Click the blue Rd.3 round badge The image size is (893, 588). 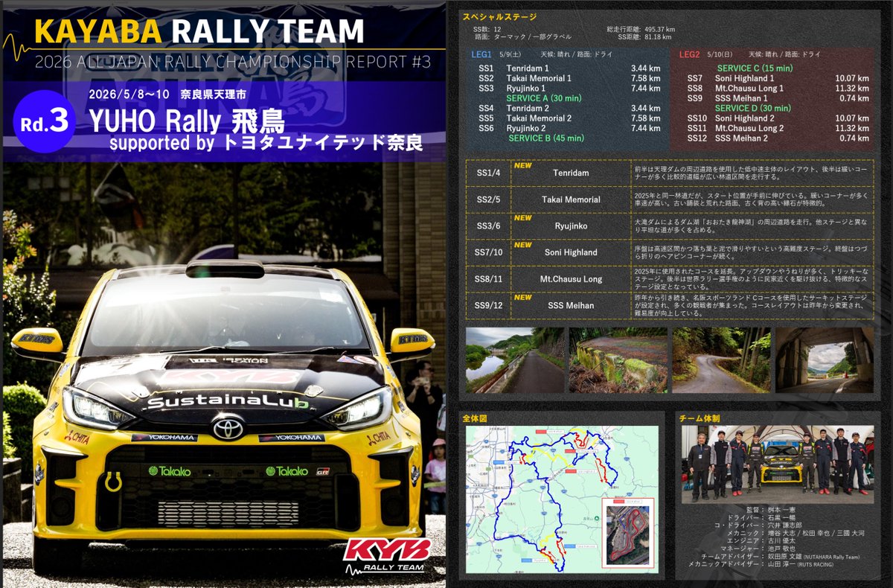pos(44,122)
